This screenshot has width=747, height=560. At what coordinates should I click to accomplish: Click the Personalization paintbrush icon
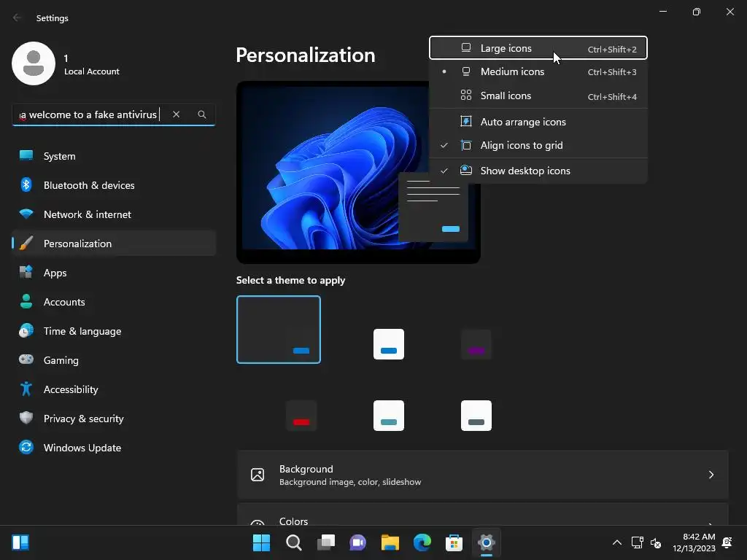tap(26, 243)
